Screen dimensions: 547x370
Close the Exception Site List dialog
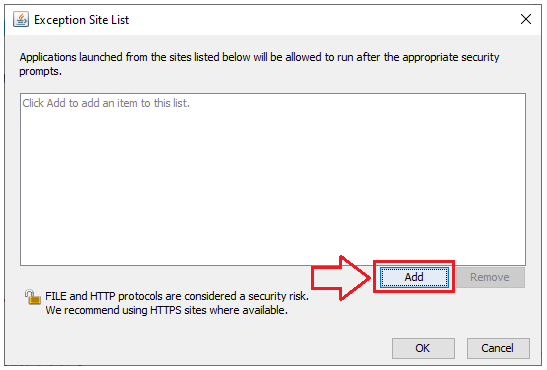click(x=526, y=19)
